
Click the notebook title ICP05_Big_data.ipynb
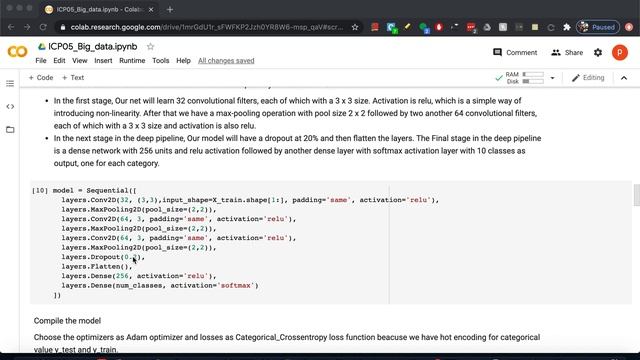(93, 47)
